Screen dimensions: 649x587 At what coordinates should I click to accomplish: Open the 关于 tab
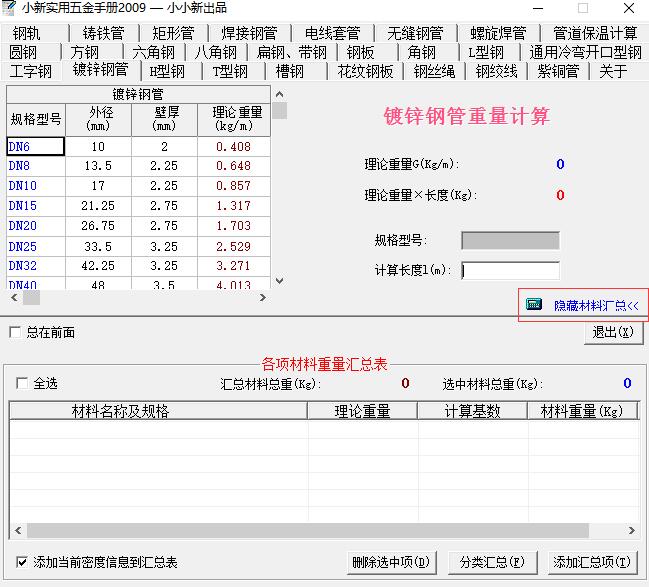pyautogui.click(x=613, y=71)
